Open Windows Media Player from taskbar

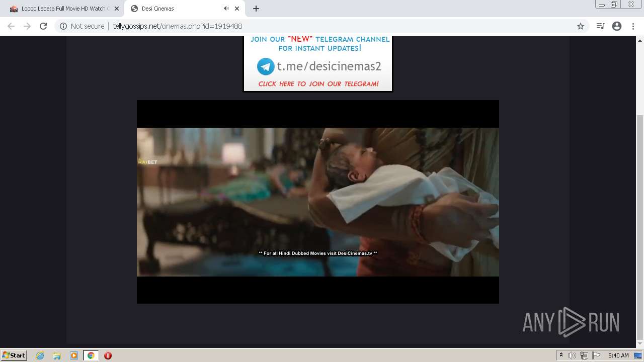point(74,355)
